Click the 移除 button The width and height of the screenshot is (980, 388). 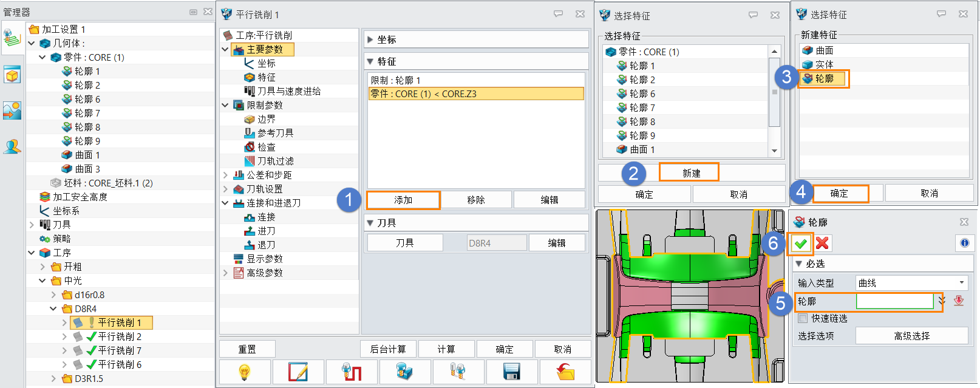pos(476,200)
